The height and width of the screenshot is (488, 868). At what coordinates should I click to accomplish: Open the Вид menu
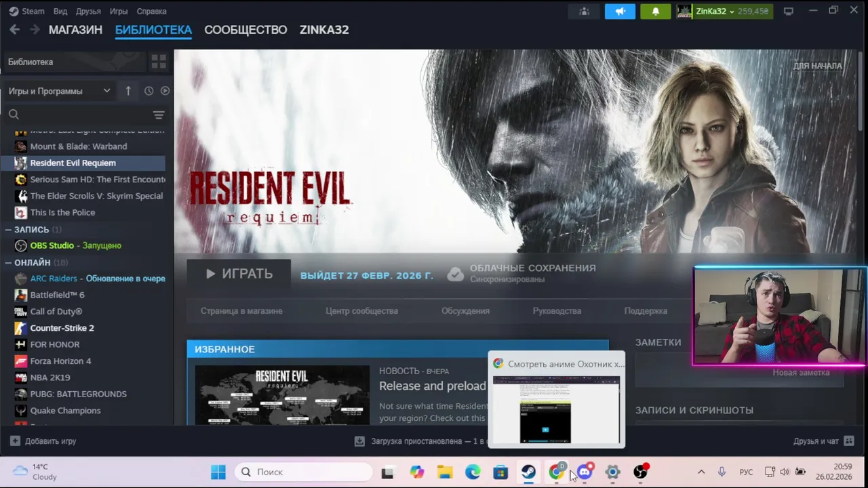[60, 12]
